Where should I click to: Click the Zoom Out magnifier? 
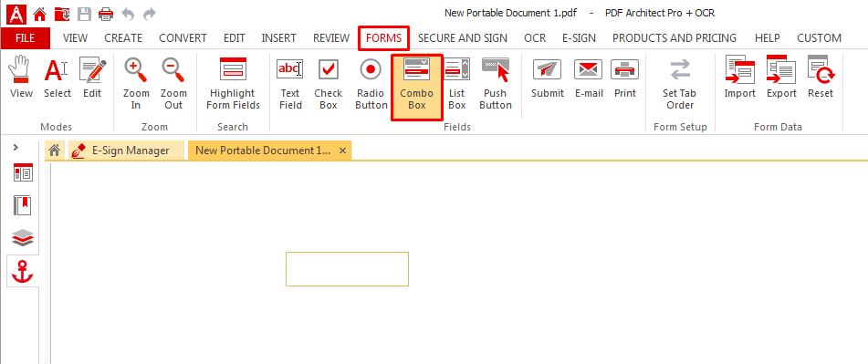click(173, 84)
